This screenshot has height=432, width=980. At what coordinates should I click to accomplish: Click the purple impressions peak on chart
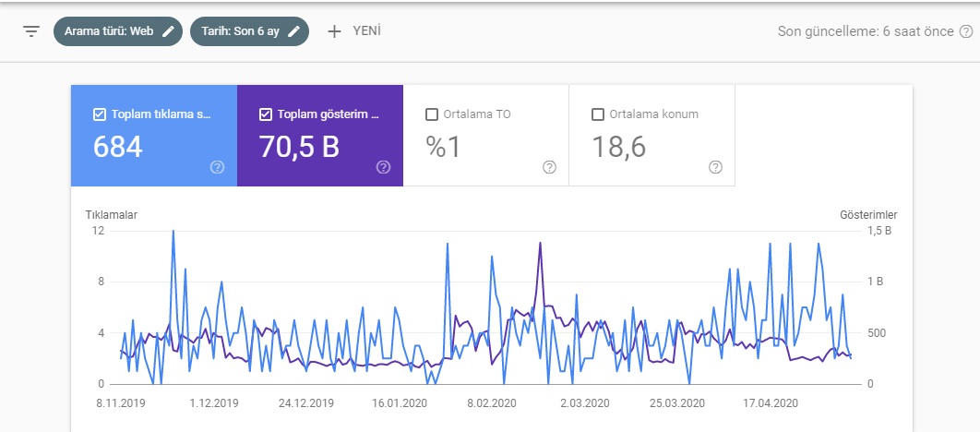[540, 243]
